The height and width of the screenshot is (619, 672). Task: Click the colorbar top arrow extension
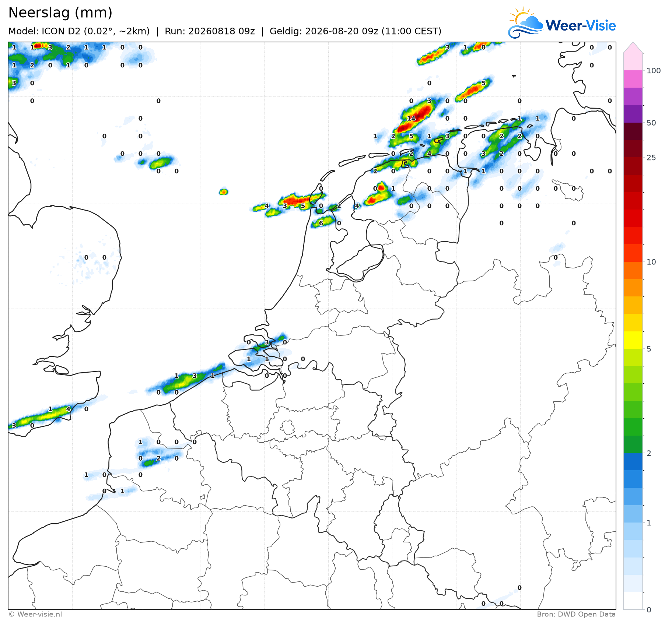click(633, 48)
